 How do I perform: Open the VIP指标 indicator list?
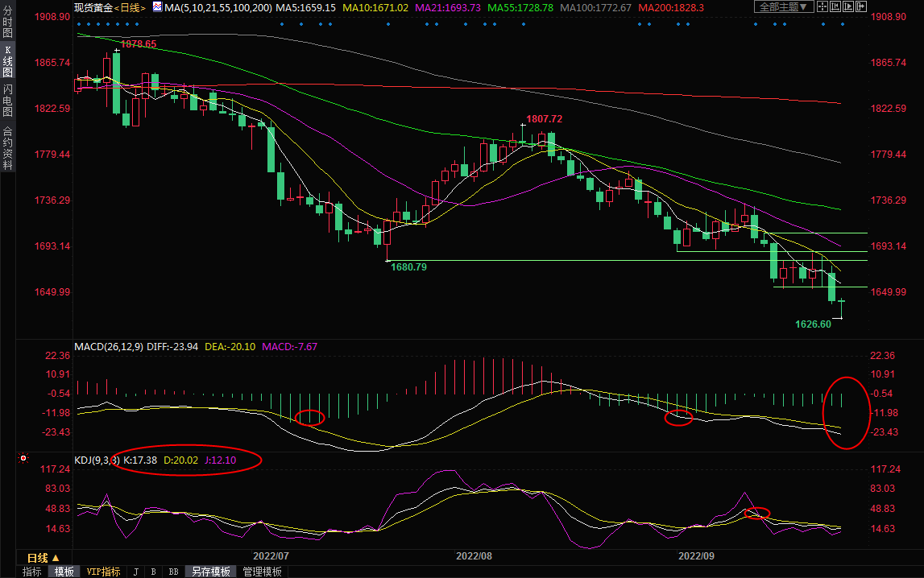click(x=103, y=572)
